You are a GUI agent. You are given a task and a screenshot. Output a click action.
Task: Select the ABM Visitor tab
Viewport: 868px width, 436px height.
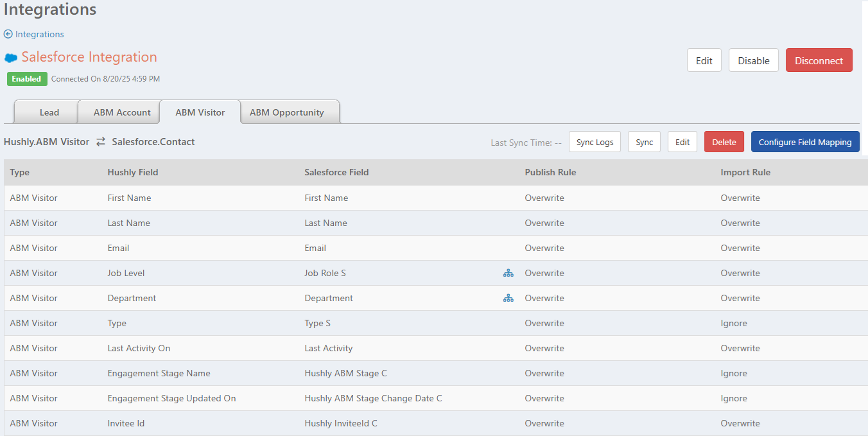200,112
